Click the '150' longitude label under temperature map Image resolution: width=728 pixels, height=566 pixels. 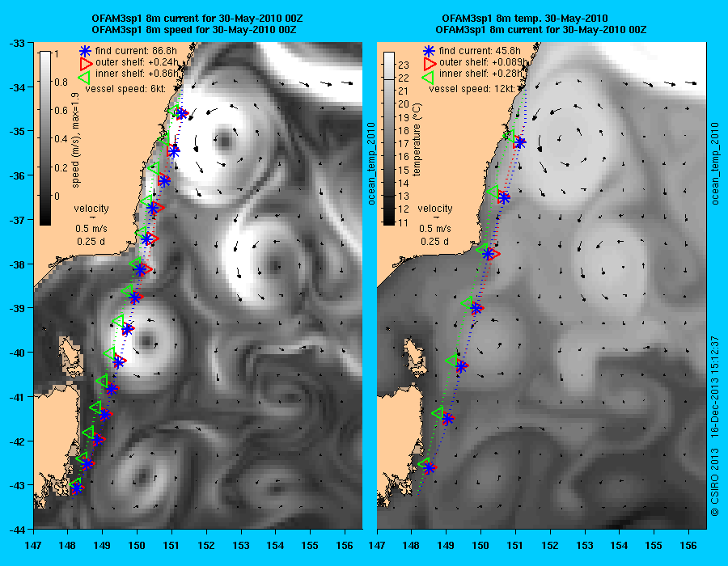[481, 546]
